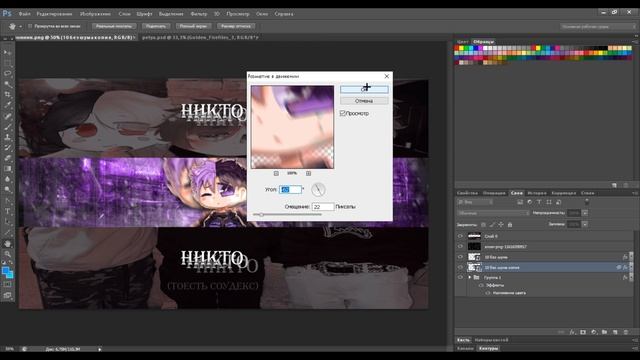Image resolution: width=640 pixels, height=360 pixels.
Task: Confirm the blur dialog with OK
Action: (x=364, y=89)
